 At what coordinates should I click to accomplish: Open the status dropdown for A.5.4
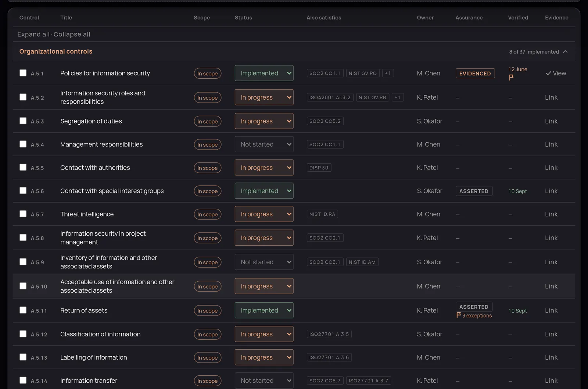pos(264,144)
